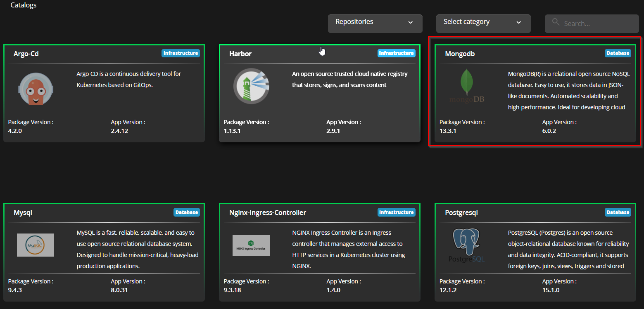Click Nginx-Ingress-Controller package version 9.3.18
The height and width of the screenshot is (309, 644).
click(232, 290)
